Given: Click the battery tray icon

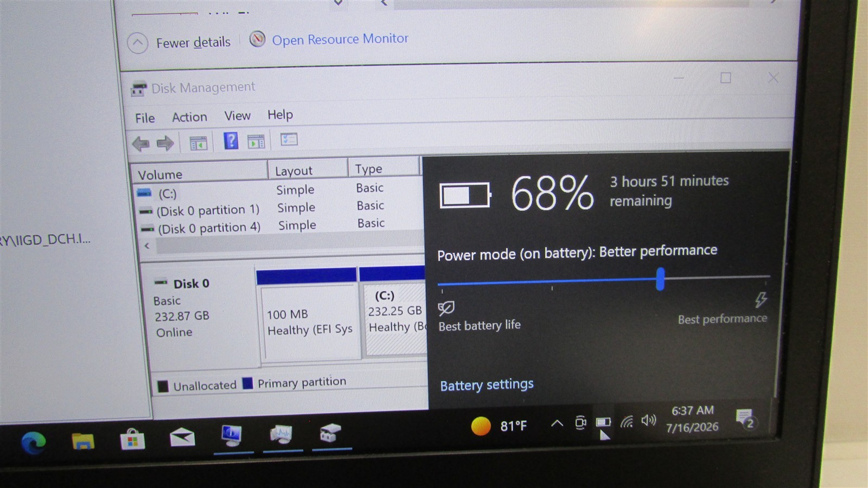Looking at the screenshot, I should (603, 422).
